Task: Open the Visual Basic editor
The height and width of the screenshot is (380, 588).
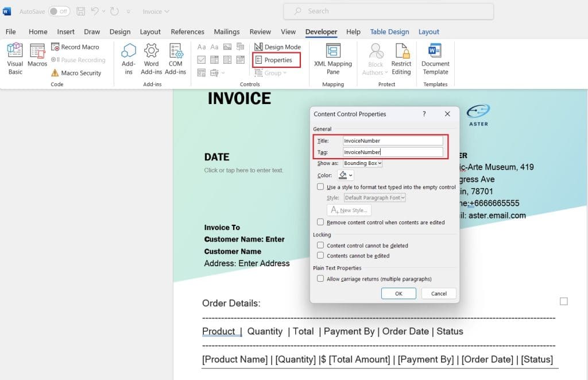Action: point(15,59)
